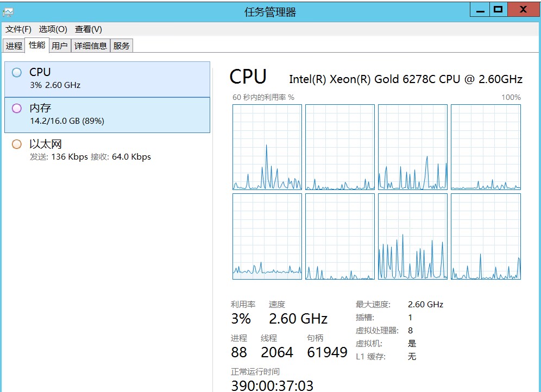Select the orange Ethernet circle icon

point(17,144)
